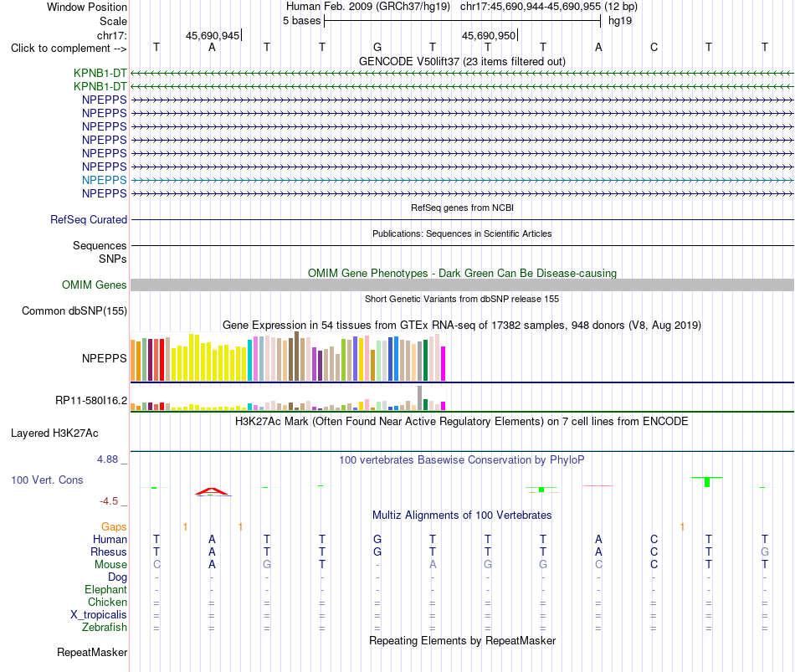Open the bottom NPEPPS transcript below the highlighted one

coord(104,194)
